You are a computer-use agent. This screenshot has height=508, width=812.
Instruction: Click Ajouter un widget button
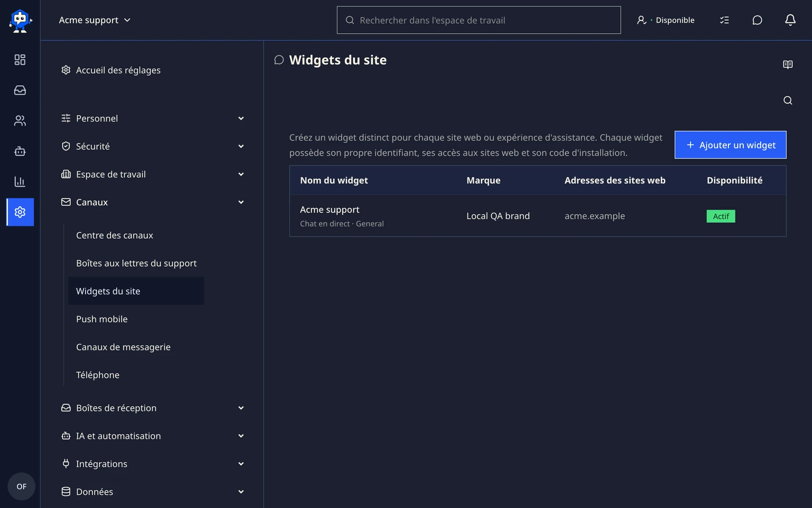(x=731, y=145)
